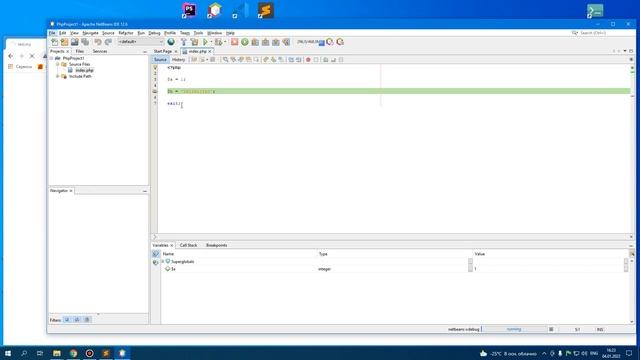Switch to the Files tab

coord(80,51)
